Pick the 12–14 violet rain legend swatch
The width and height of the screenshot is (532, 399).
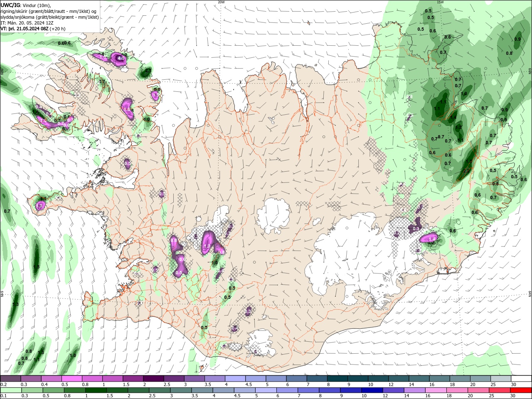click(x=394, y=390)
